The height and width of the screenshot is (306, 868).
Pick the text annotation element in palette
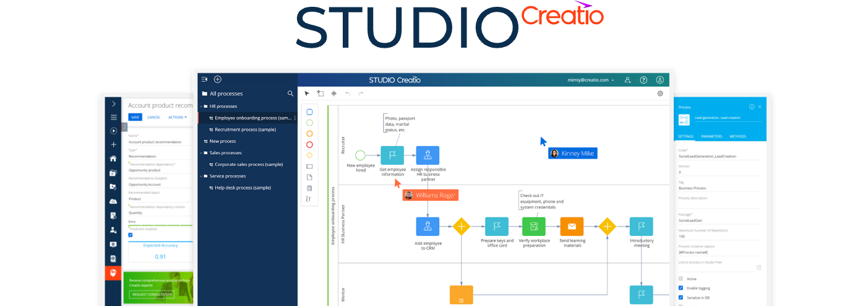pos(309,199)
